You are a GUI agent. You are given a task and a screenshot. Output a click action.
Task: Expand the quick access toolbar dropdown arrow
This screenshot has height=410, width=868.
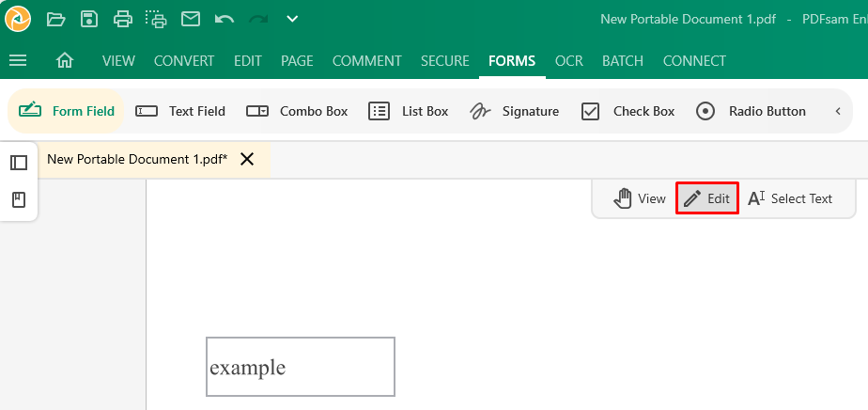point(292,20)
